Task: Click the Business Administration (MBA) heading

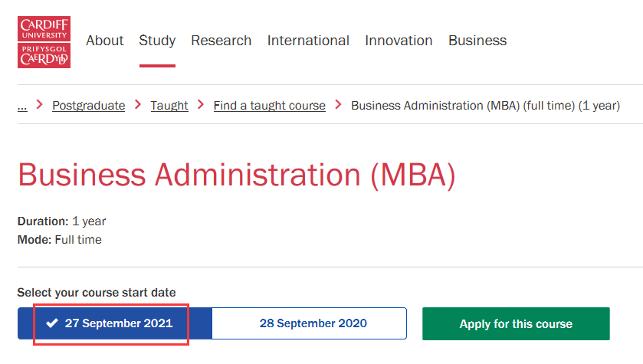Action: 237,175
